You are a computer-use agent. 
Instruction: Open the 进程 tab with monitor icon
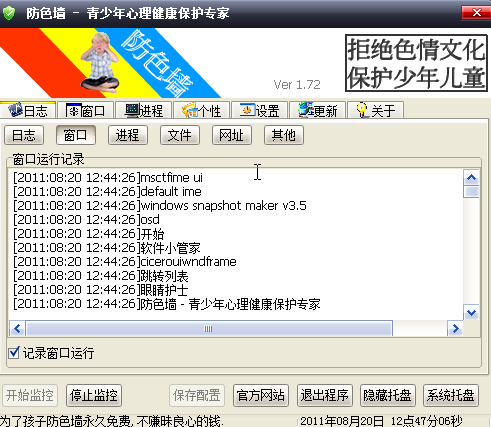coord(144,110)
